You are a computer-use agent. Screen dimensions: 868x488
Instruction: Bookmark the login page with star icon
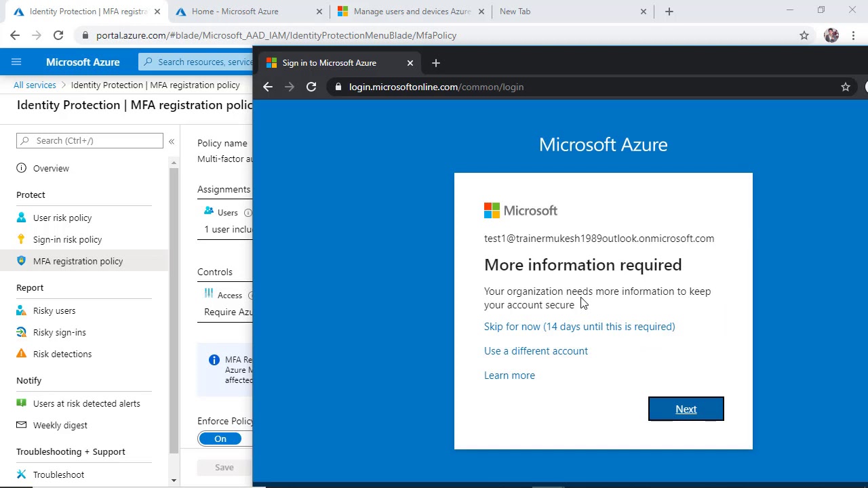click(846, 87)
